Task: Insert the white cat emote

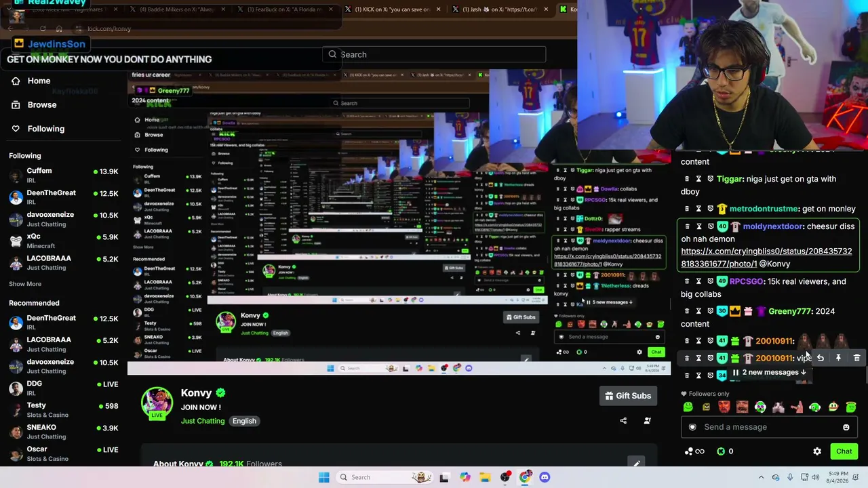Action: pyautogui.click(x=778, y=407)
